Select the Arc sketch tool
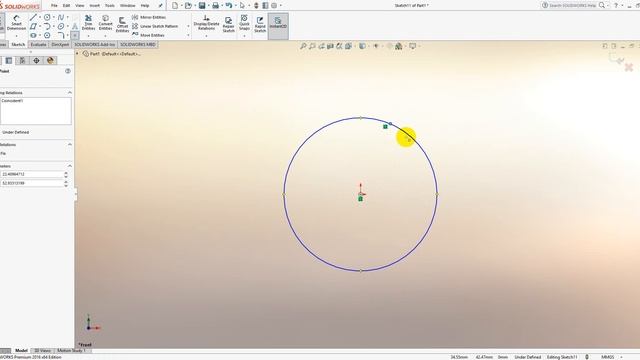 click(47, 26)
